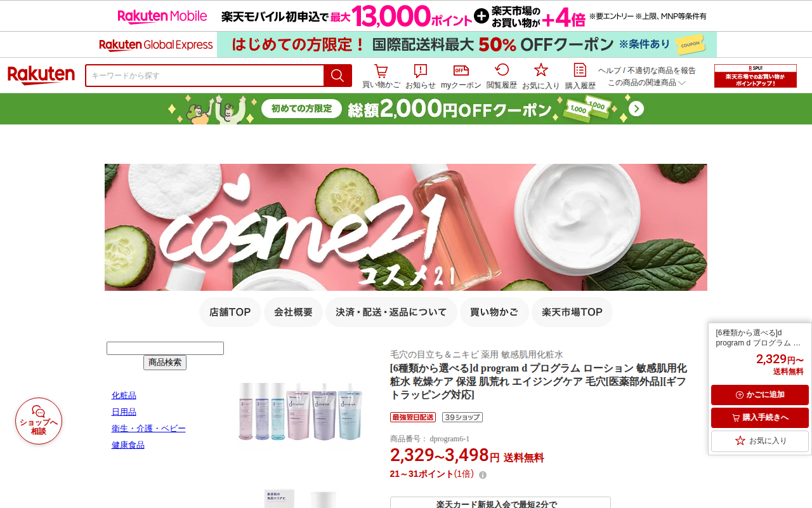The width and height of the screenshot is (812, 508).
Task: Open the 化粧品 category link
Action: tap(124, 396)
